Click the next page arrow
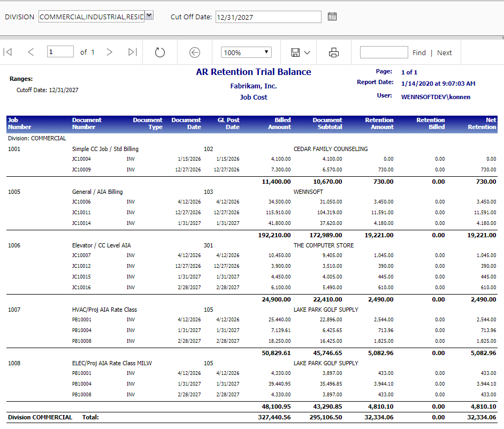 109,52
